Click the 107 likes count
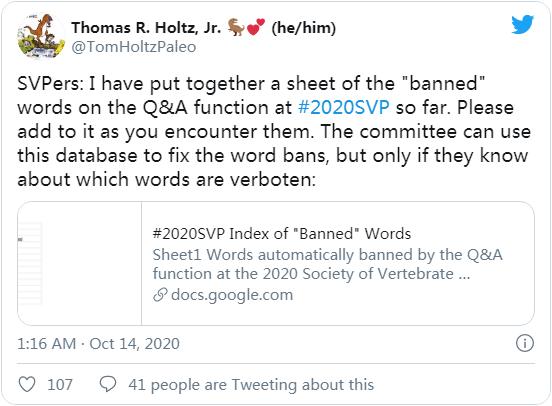552x406 pixels. pyautogui.click(x=60, y=385)
